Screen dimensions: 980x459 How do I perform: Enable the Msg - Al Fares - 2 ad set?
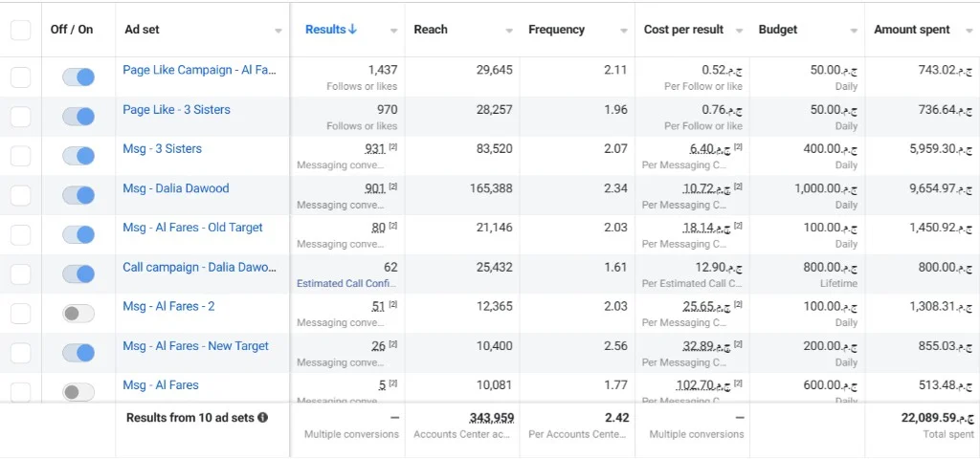(78, 314)
